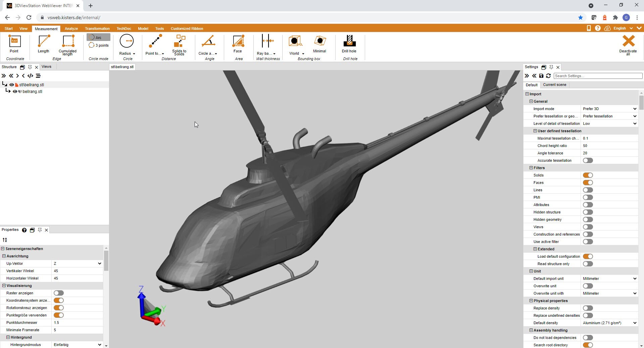The height and width of the screenshot is (348, 644).
Task: Enable Accurate tessellation toggle
Action: tap(588, 160)
